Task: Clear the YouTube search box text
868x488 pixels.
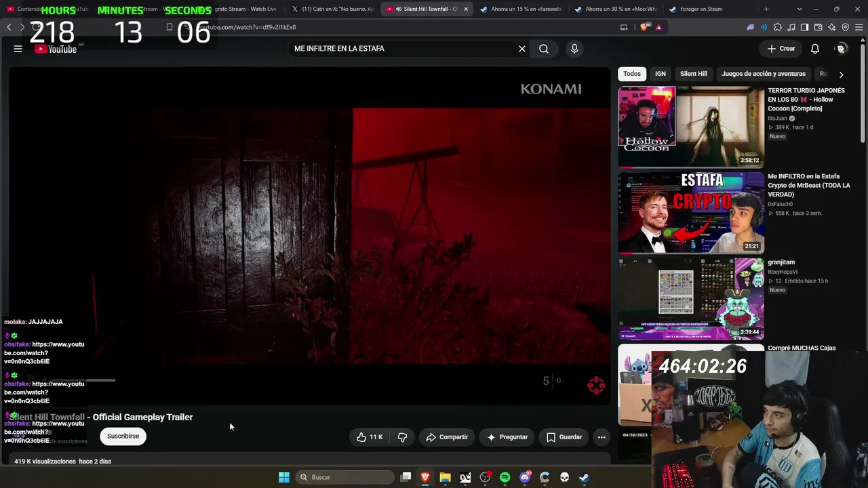Action: pos(522,49)
